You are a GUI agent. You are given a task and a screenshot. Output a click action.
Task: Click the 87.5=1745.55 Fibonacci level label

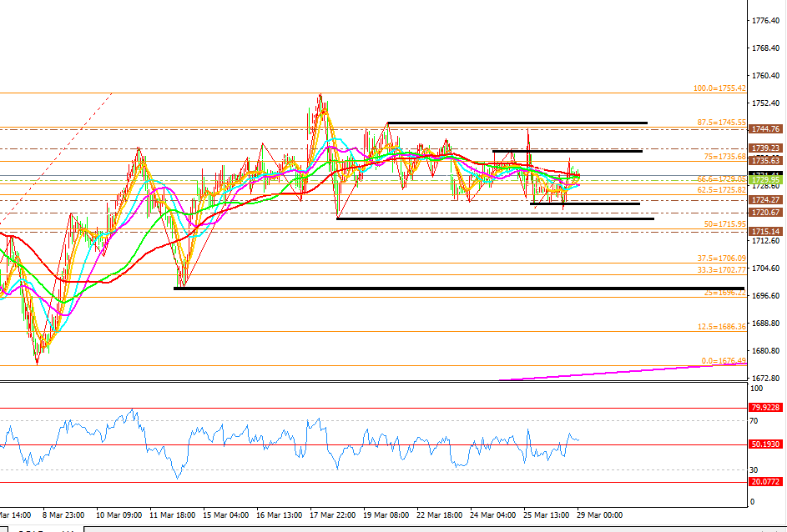coord(721,123)
